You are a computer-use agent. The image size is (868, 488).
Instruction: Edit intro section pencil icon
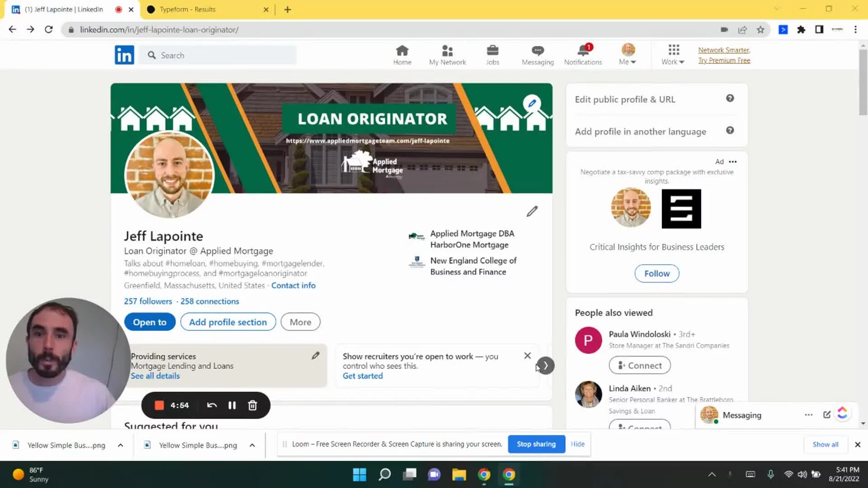coord(532,211)
